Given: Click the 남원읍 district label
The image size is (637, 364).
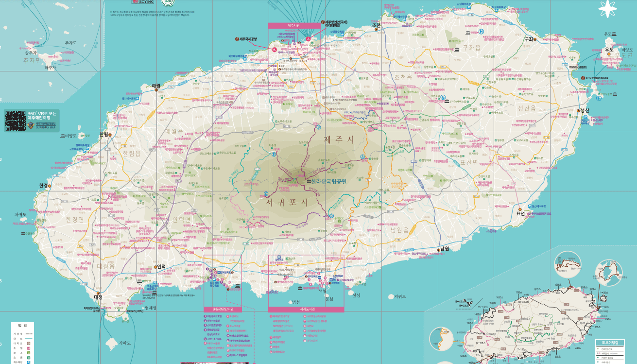Looking at the screenshot, I should click(x=399, y=231).
